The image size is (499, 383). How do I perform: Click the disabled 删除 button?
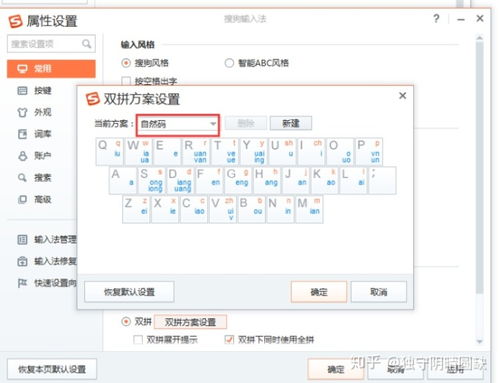[246, 123]
